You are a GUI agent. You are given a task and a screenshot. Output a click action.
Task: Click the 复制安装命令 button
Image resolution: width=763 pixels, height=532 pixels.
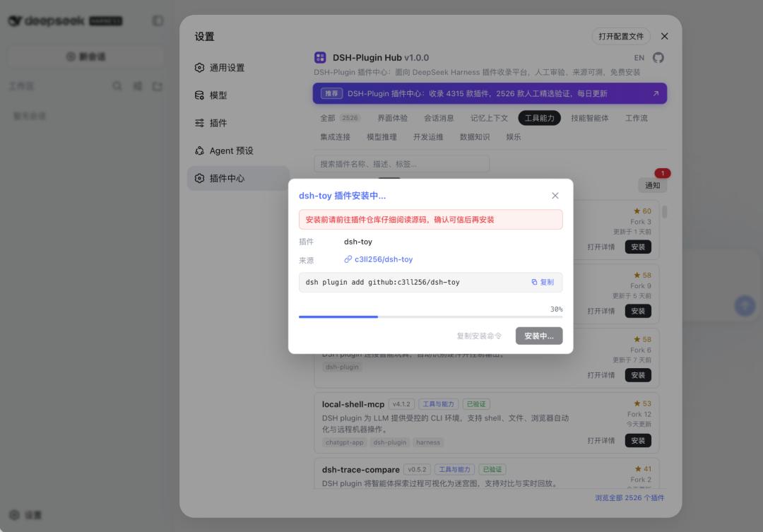point(479,336)
